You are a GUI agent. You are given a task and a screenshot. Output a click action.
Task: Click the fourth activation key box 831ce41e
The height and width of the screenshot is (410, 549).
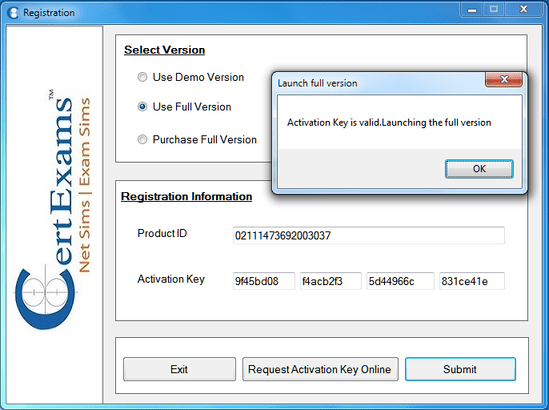pyautogui.click(x=472, y=281)
